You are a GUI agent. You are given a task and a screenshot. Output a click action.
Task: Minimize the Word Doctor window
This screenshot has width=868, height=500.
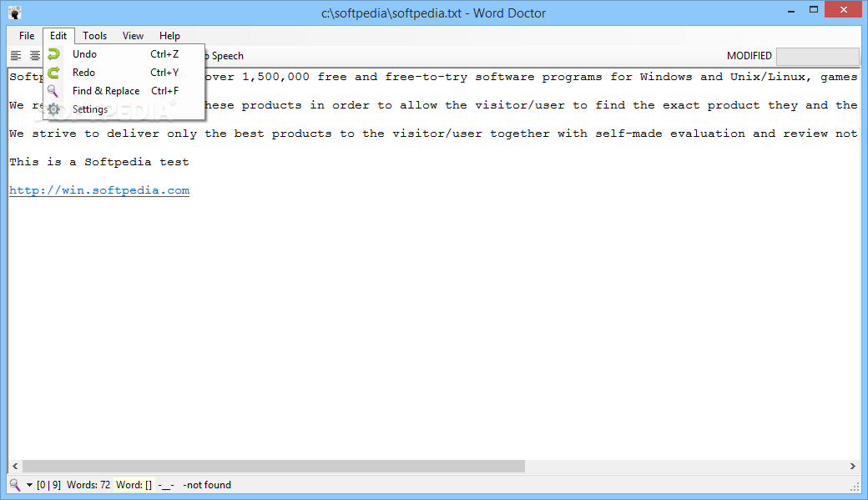click(791, 11)
